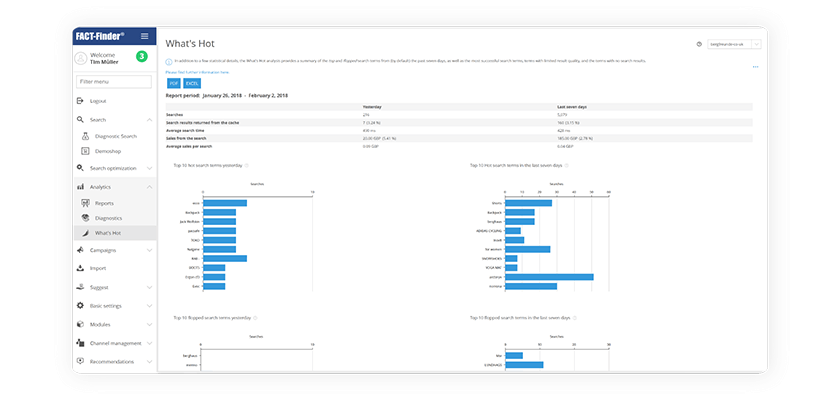Click the Analytics bar chart icon
840x400 pixels.
(80, 187)
